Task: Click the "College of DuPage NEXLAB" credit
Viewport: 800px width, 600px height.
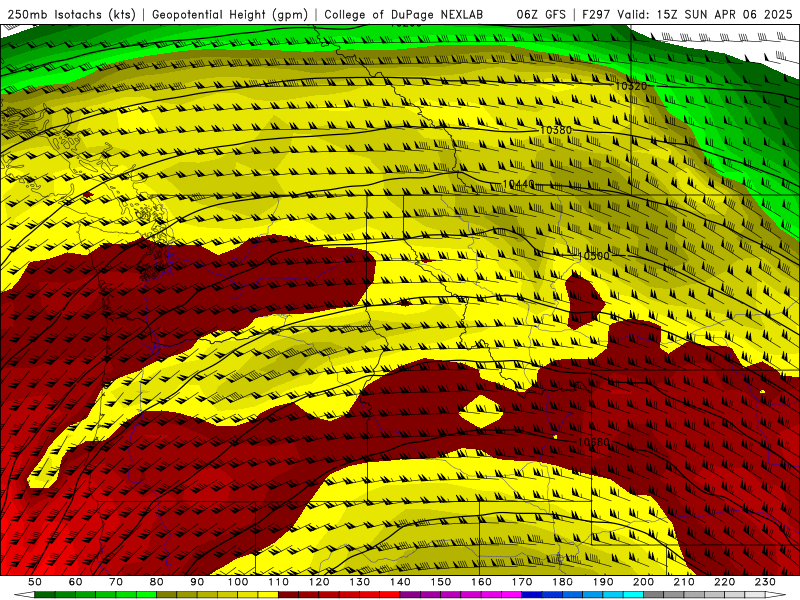Action: coord(404,14)
